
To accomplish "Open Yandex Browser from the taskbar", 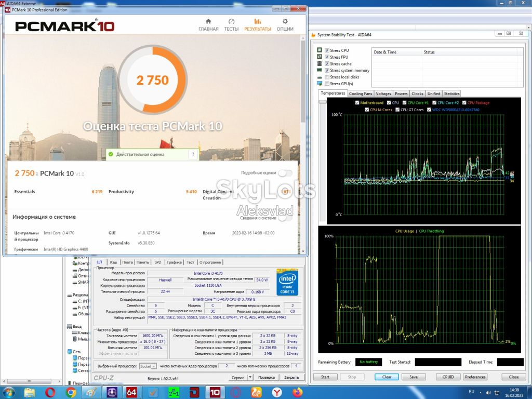I will (x=277, y=392).
